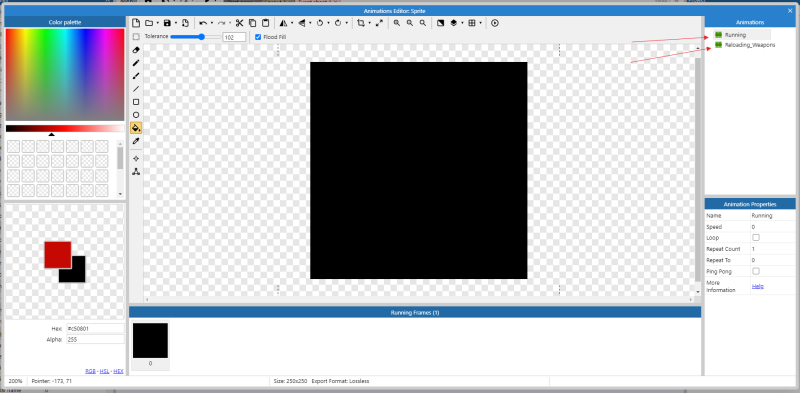Select the crop tool icon
The image size is (800, 393).
tap(361, 23)
